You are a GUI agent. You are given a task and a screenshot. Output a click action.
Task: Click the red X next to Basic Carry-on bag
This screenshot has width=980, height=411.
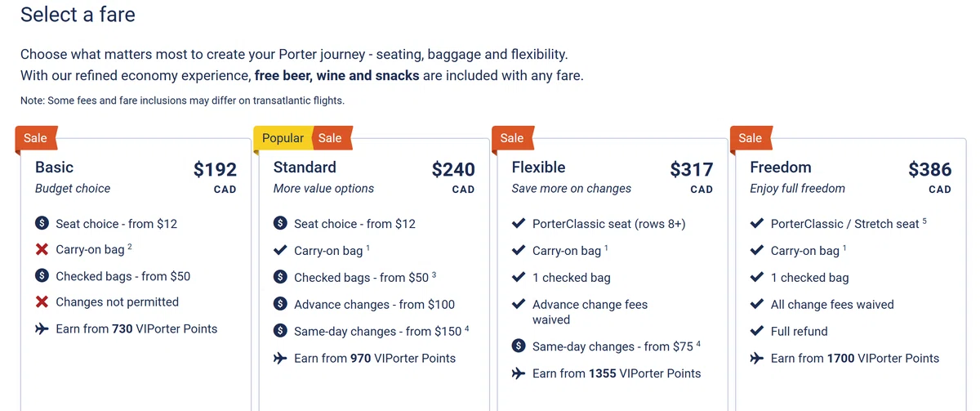[x=42, y=249]
